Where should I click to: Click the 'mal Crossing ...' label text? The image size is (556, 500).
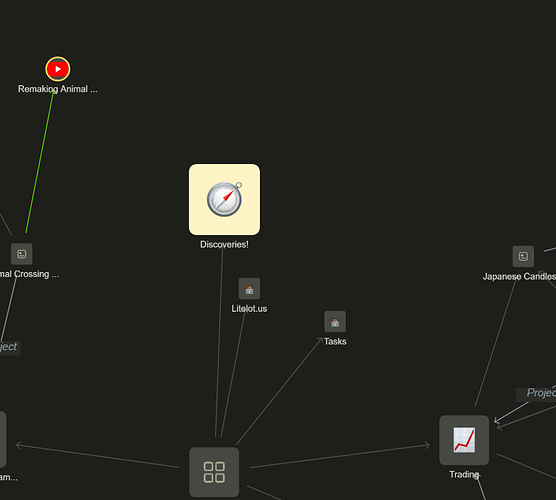pyautogui.click(x=29, y=274)
